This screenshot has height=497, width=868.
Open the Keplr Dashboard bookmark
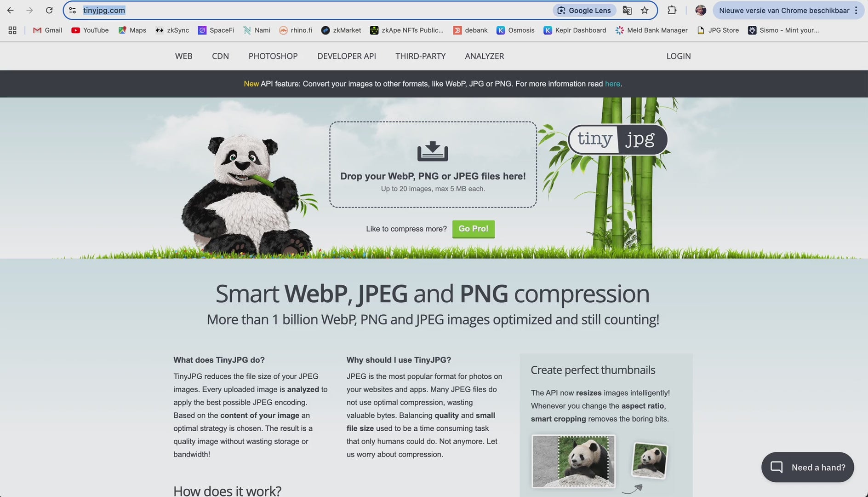[575, 30]
